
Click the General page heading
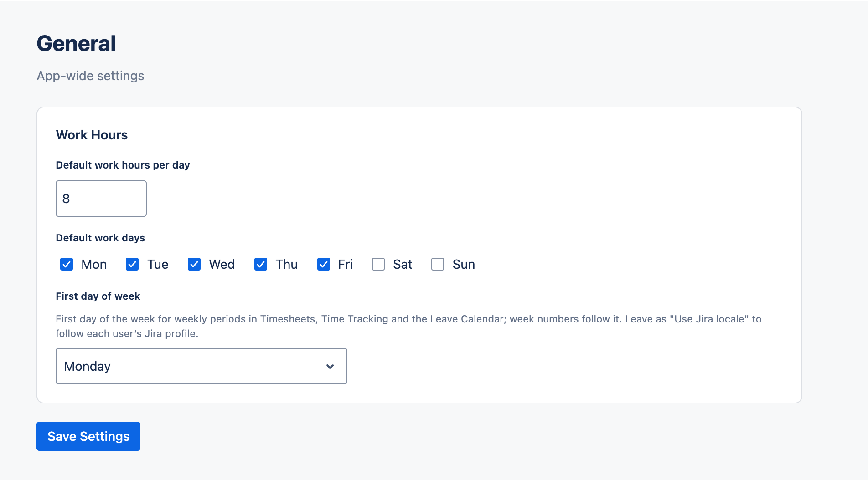pyautogui.click(x=76, y=44)
